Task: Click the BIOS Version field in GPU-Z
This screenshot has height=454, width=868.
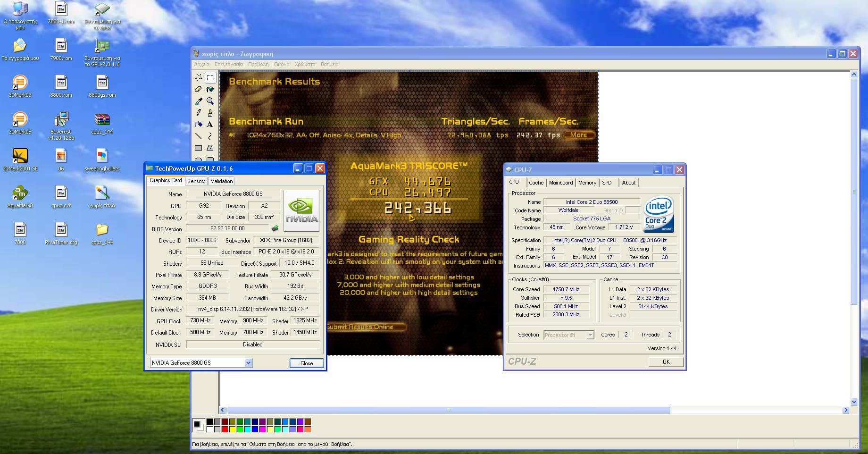Action: 227,228
